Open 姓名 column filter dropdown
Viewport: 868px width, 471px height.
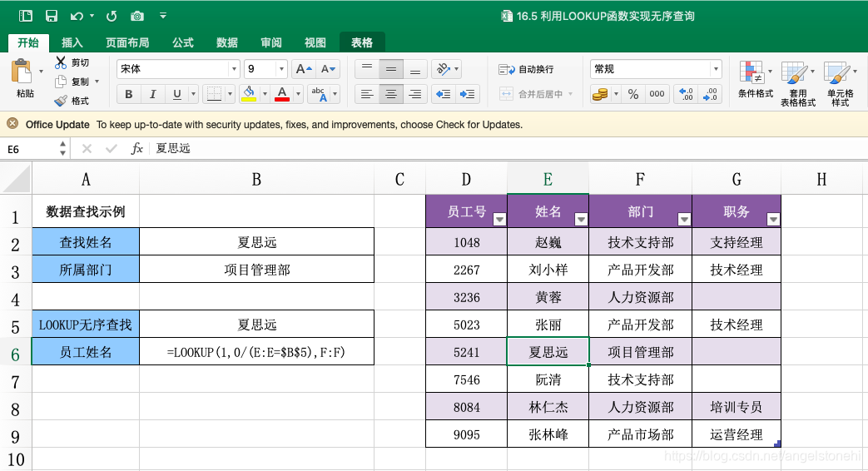[x=581, y=220]
